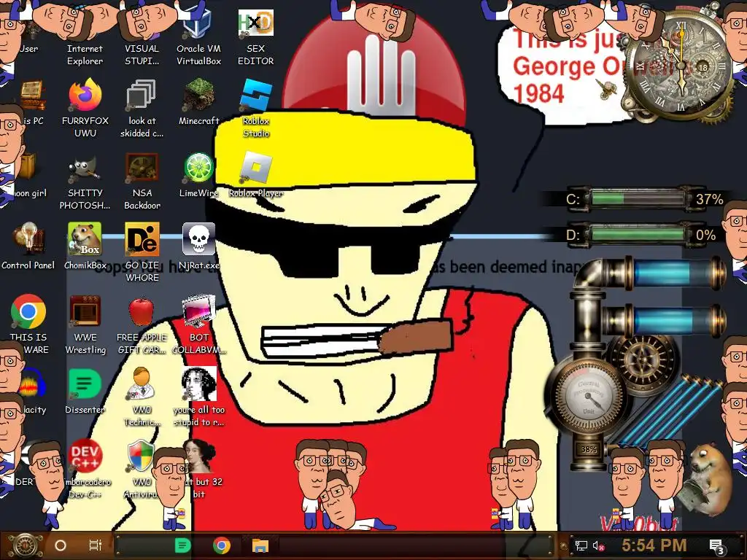
Task: Click the D: drive 0% usage bar
Action: pos(637,234)
